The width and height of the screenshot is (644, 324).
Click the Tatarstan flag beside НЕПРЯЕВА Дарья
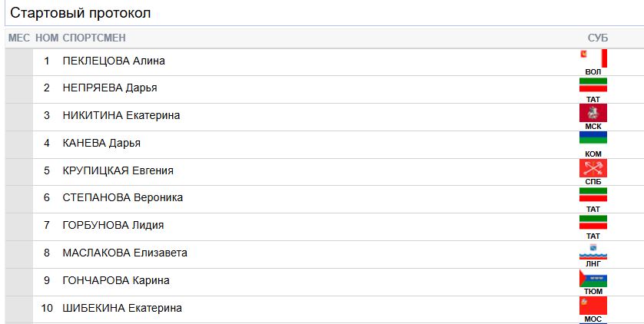tap(593, 86)
